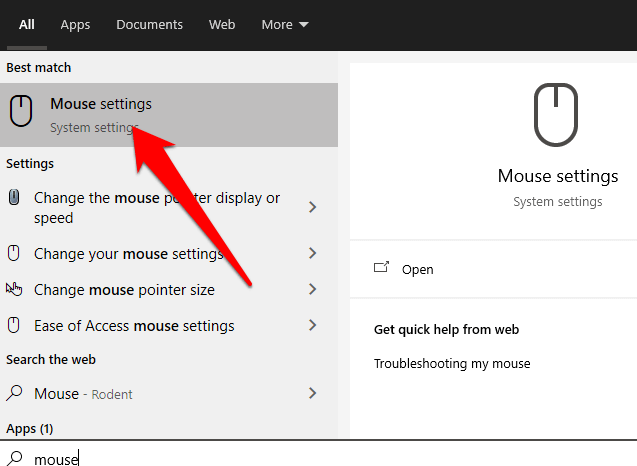Click the Open icon in preview pane
The width and height of the screenshot is (637, 466).
pos(381,268)
